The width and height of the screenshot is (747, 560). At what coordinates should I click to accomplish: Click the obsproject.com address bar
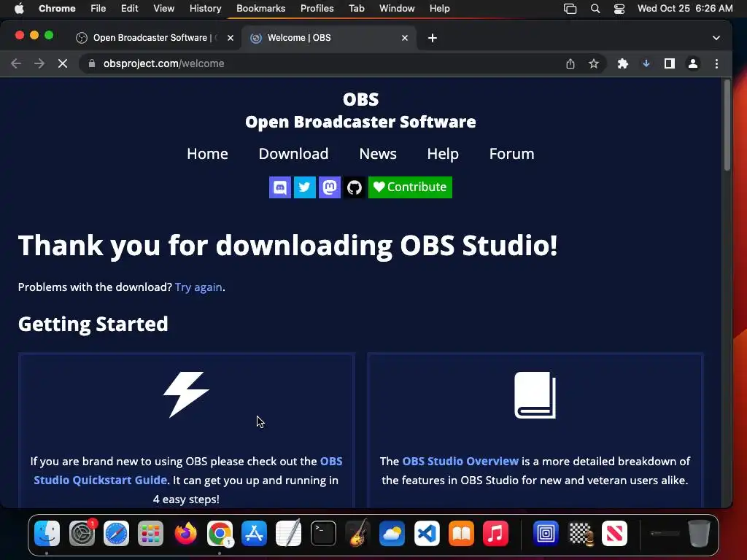[x=324, y=63]
